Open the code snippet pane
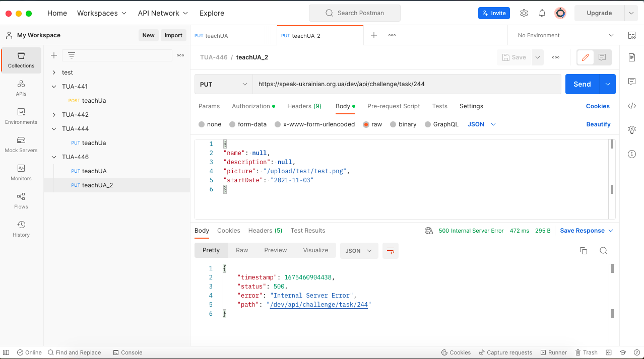This screenshot has width=644, height=359. tap(632, 106)
